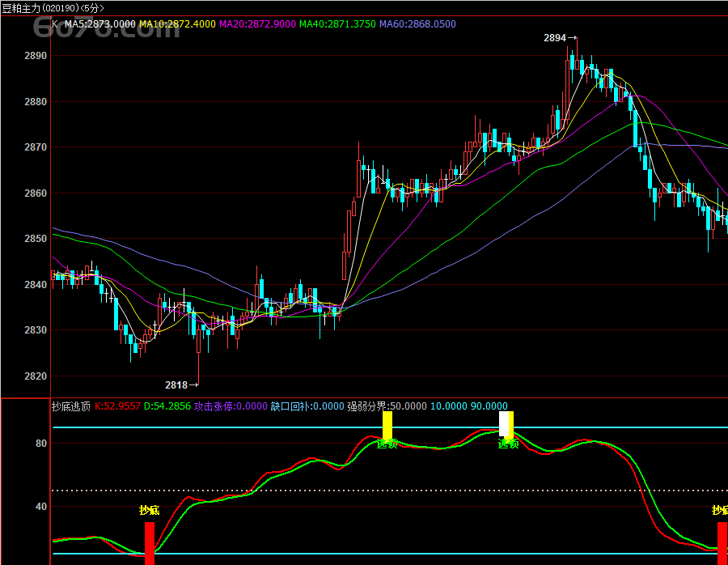Click the 10.0000 lower bound value

click(x=448, y=406)
